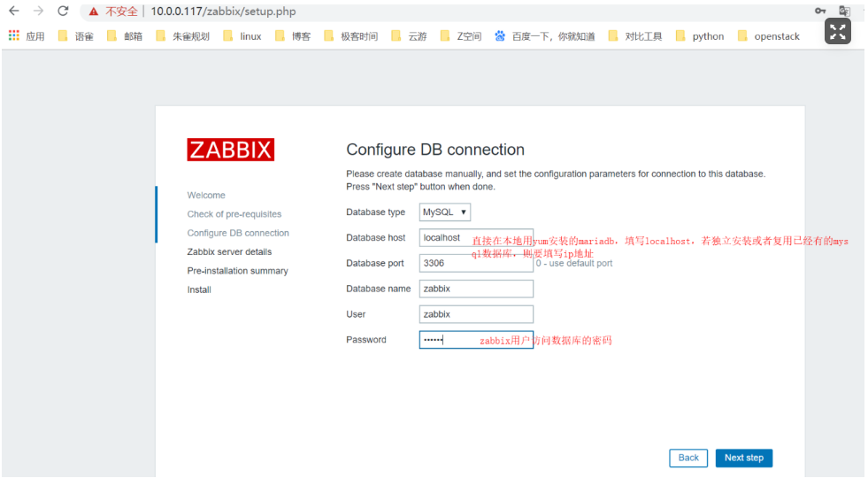
Task: Click the browser forward arrow
Action: tap(38, 11)
